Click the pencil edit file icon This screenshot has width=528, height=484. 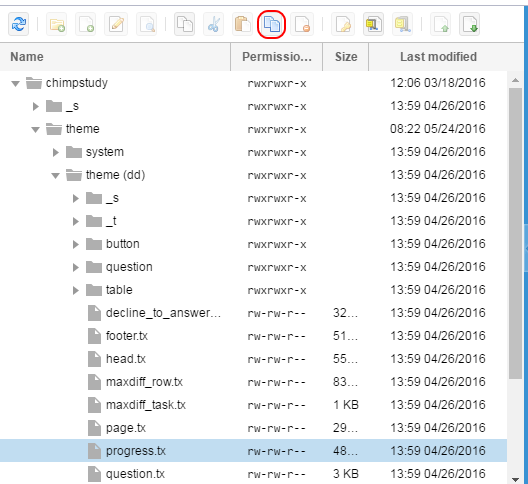116,24
